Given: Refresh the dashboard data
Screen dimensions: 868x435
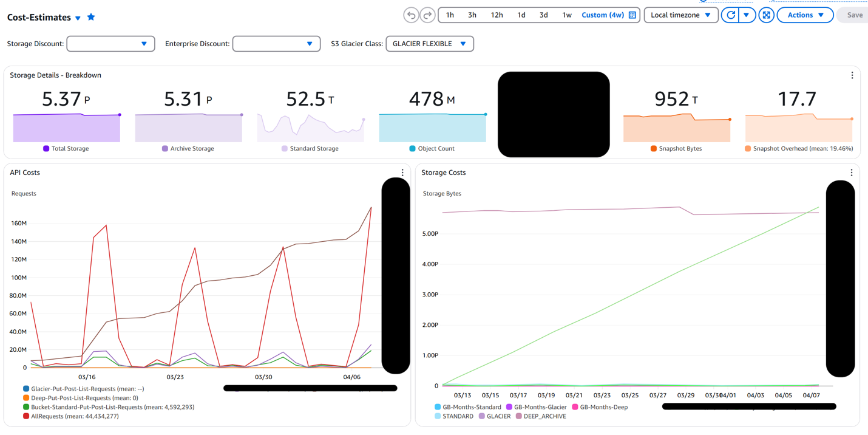Looking at the screenshot, I should coord(730,15).
